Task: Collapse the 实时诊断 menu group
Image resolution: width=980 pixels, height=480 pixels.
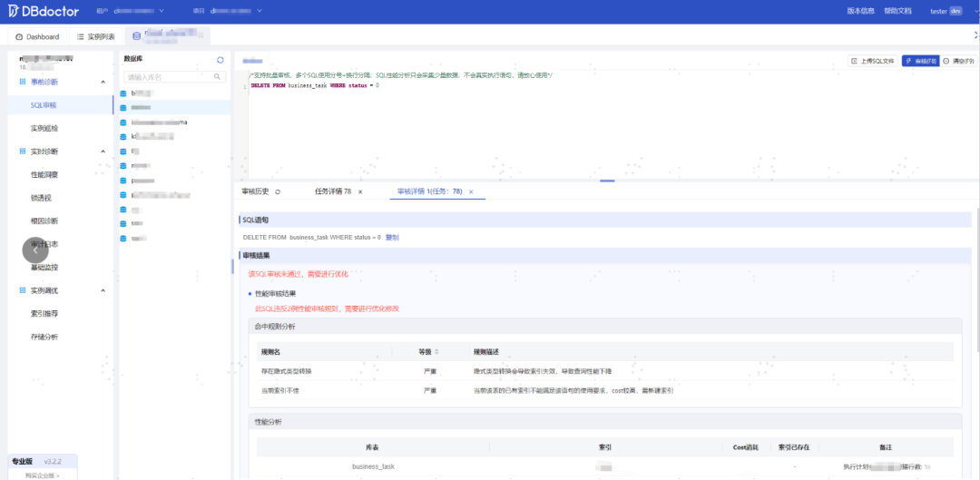Action: pos(103,152)
